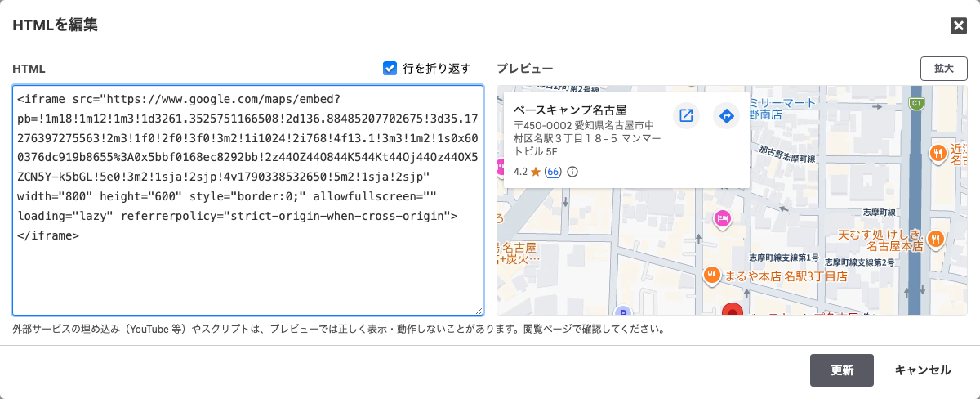
Task: Toggle the 行を折り返す checkbox
Action: pos(390,68)
